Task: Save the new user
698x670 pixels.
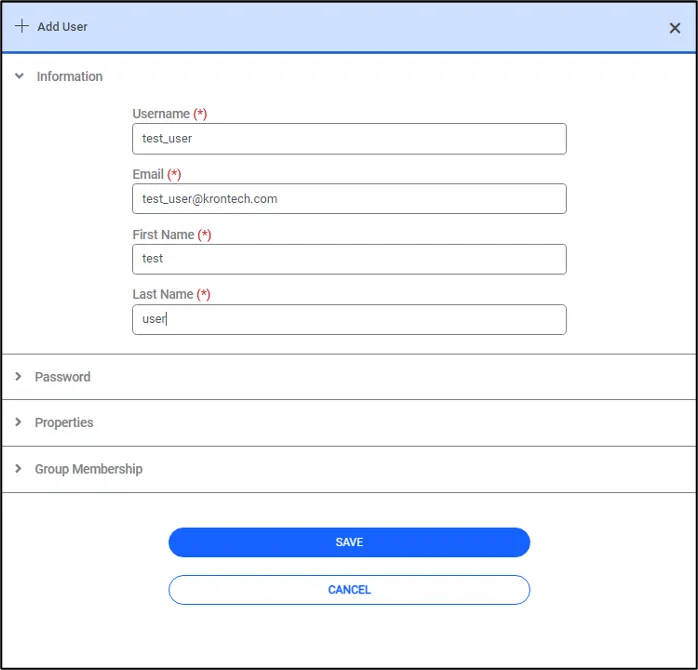Action: click(349, 542)
